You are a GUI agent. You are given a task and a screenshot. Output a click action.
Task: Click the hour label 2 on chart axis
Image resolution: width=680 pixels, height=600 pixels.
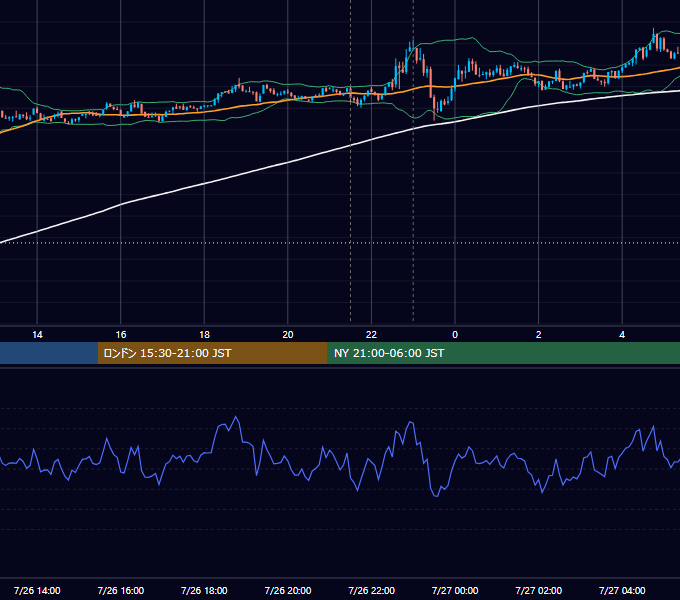point(539,335)
